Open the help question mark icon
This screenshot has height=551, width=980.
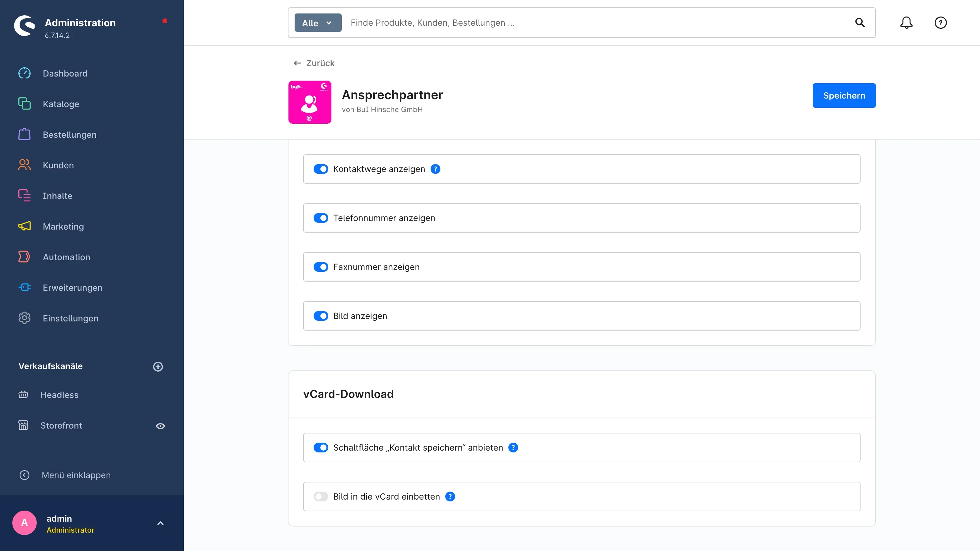(x=940, y=23)
